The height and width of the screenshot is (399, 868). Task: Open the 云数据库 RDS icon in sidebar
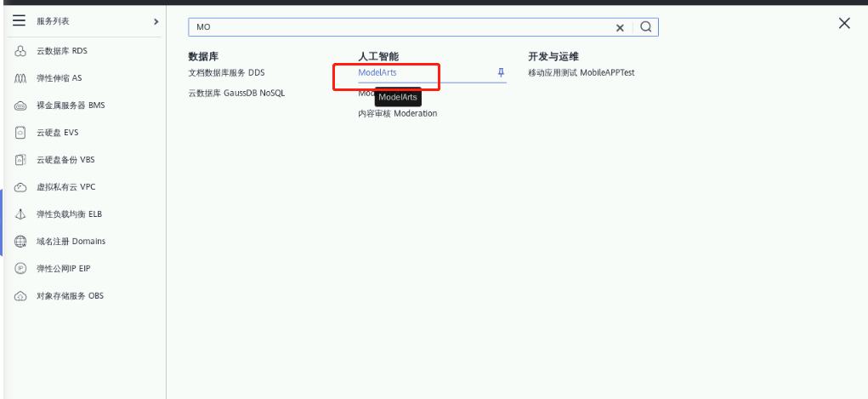pos(20,52)
